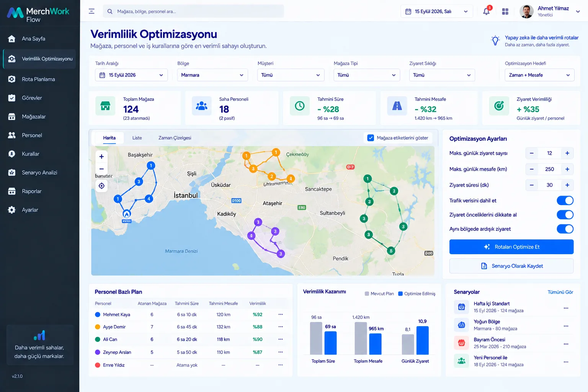The height and width of the screenshot is (392, 588).
Task: Open options for Ayşe Demir row
Action: click(x=281, y=327)
